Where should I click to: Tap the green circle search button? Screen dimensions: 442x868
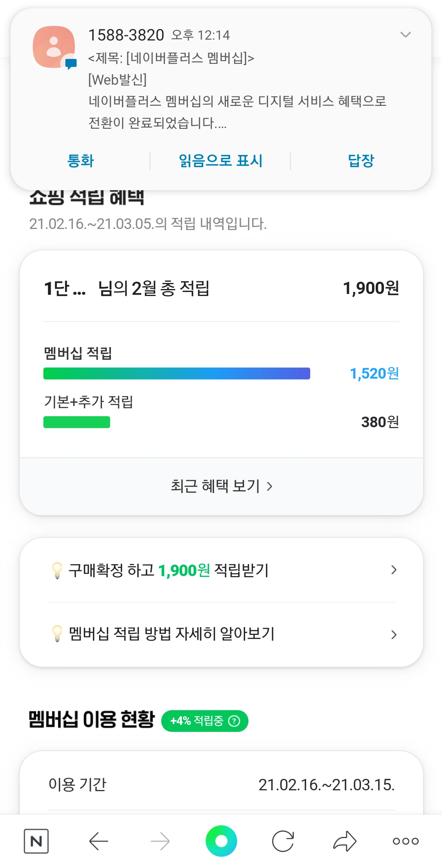221,841
